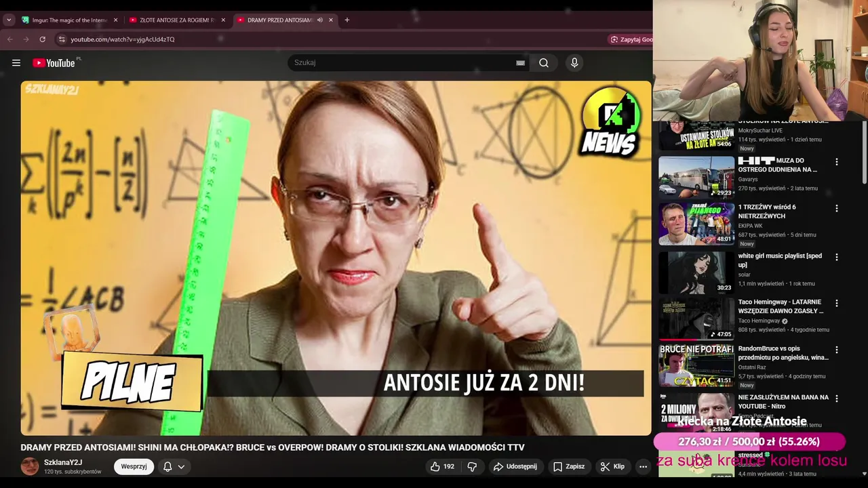Image resolution: width=868 pixels, height=488 pixels.
Task: Click the youtube.com URL address bar
Action: (x=123, y=39)
